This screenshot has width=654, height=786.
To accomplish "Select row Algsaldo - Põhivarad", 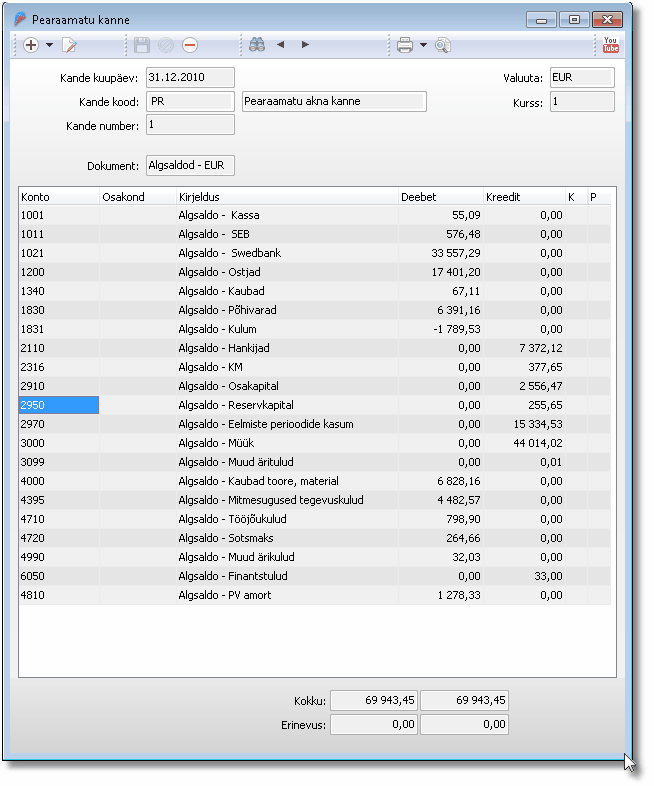I will [315, 310].
